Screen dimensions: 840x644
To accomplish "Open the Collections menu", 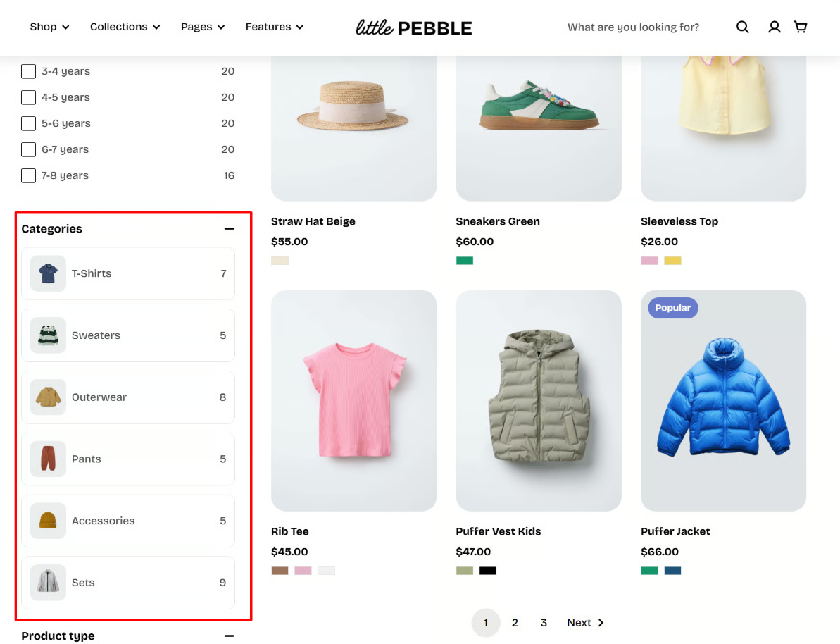I will click(125, 27).
